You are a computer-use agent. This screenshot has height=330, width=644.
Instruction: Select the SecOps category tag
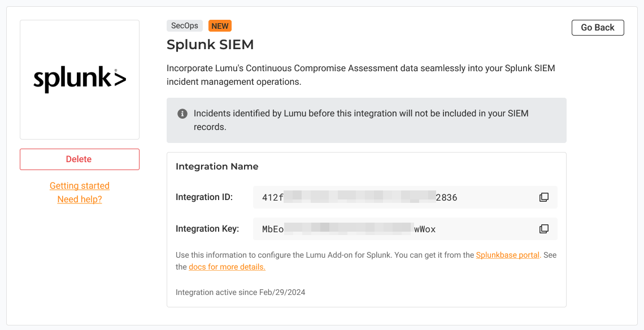pyautogui.click(x=185, y=26)
